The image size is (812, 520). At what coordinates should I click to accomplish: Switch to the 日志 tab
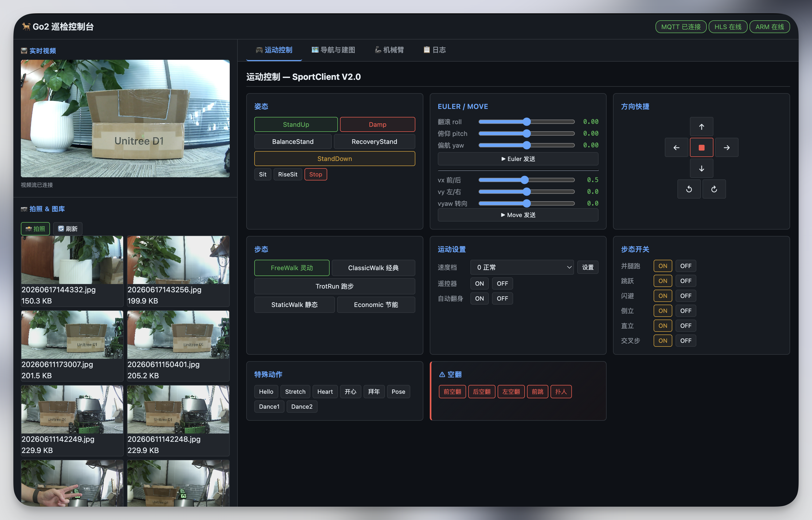click(434, 50)
